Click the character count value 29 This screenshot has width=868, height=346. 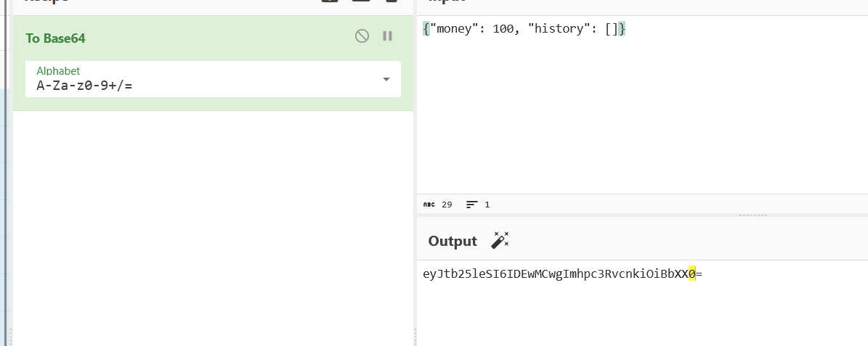[x=447, y=205]
